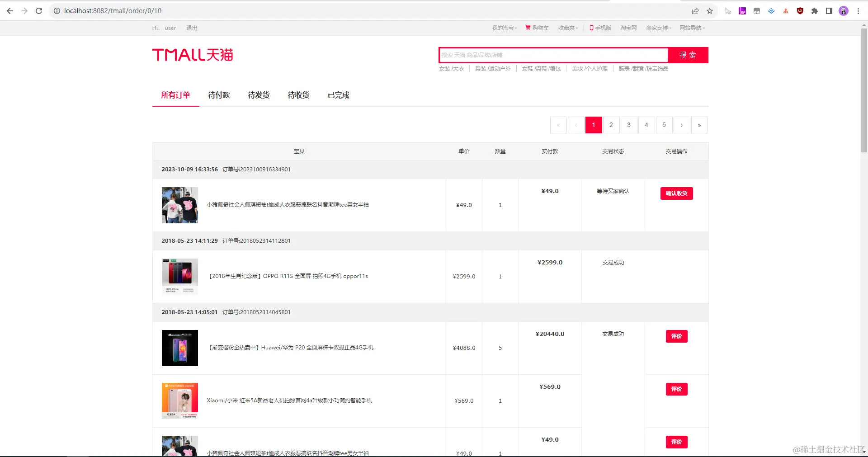Click the purple RP extension icon
The width and height of the screenshot is (868, 457).
tap(742, 11)
